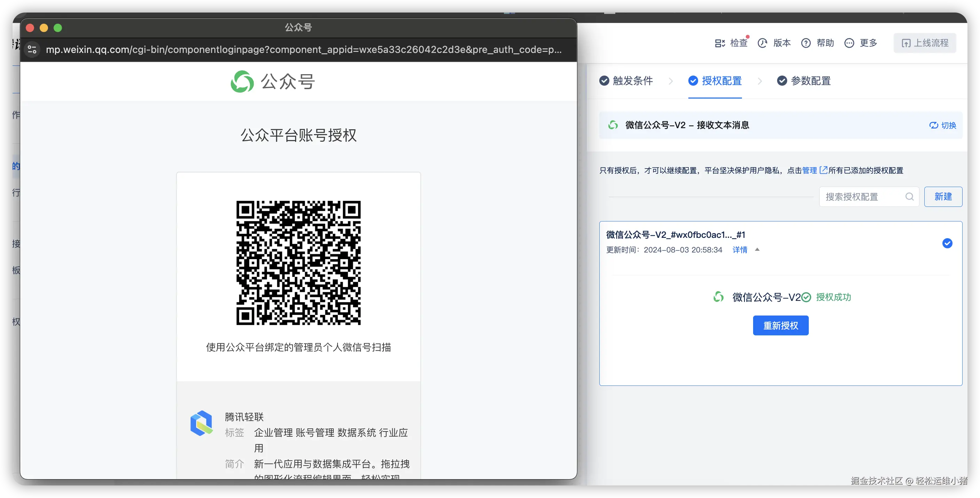Viewport: 980px width, 498px height.
Task: Collapse the 详情 details triangle
Action: click(757, 250)
